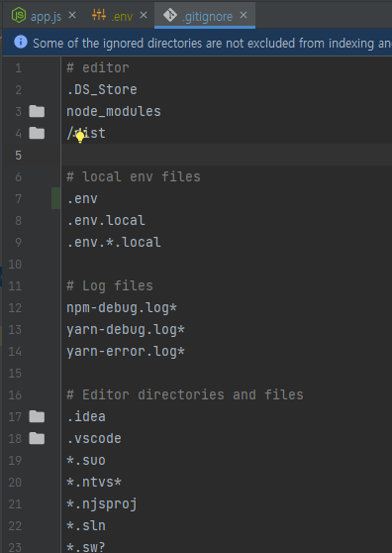The width and height of the screenshot is (392, 553).
Task: Click the green change marker beside .env line
Action: pyautogui.click(x=56, y=198)
